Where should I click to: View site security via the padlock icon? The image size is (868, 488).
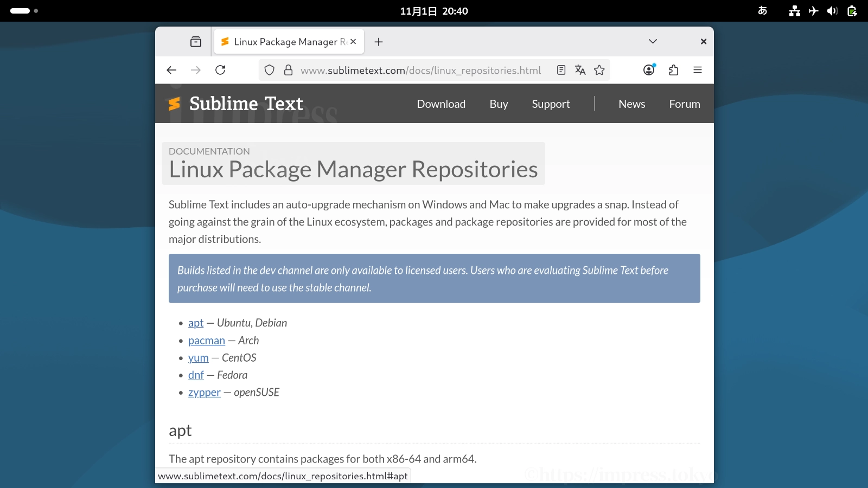click(289, 70)
